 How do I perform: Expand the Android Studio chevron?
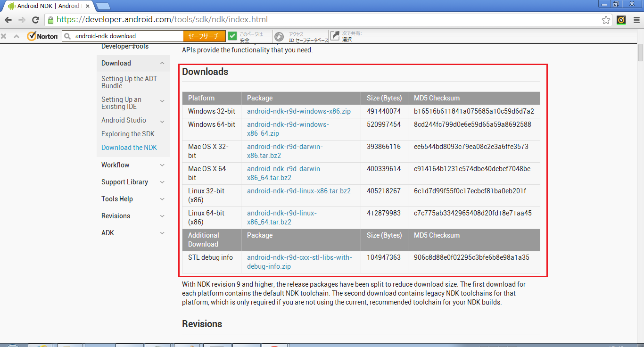pyautogui.click(x=162, y=121)
